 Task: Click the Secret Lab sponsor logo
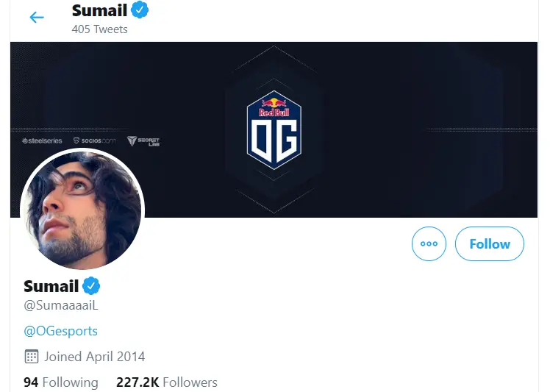point(143,140)
